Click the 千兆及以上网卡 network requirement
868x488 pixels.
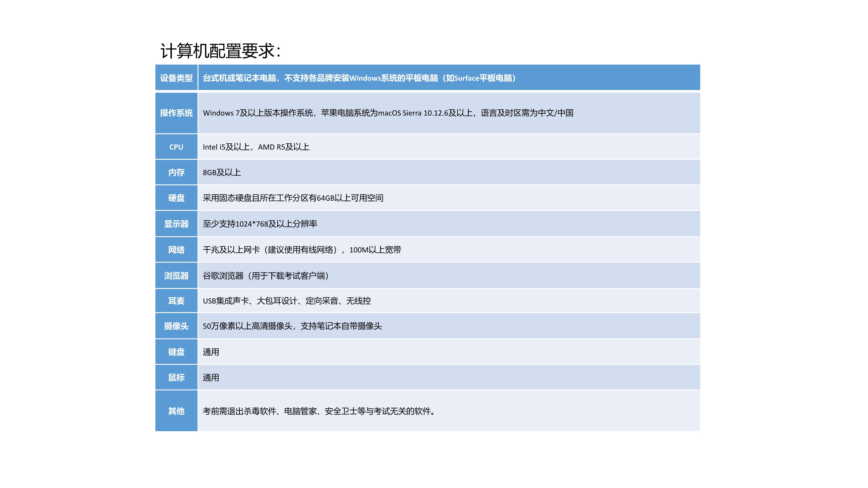pyautogui.click(x=302, y=250)
